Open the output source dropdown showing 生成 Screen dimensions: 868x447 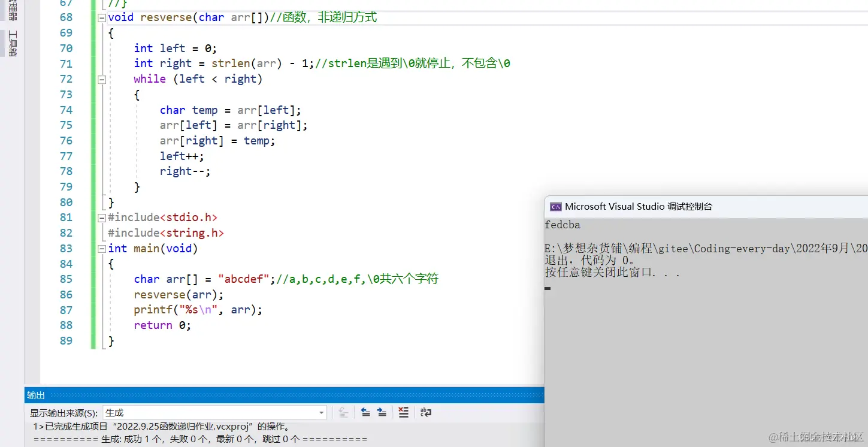pos(214,412)
